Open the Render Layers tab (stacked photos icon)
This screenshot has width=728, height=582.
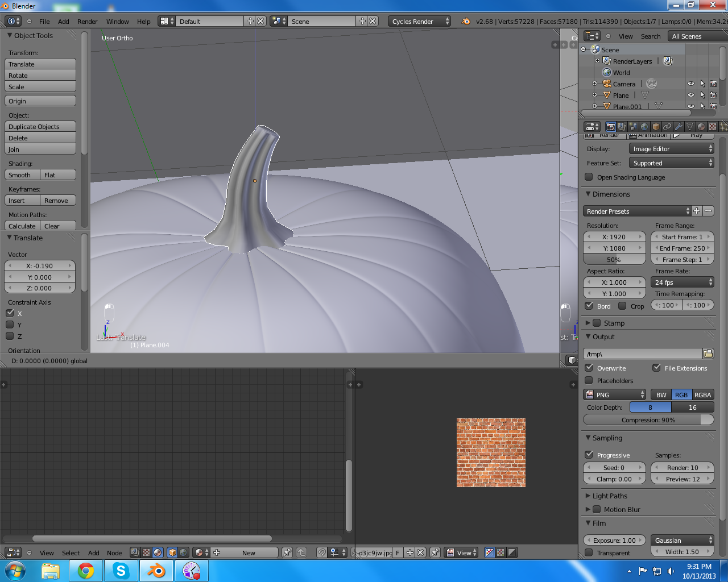(x=622, y=127)
